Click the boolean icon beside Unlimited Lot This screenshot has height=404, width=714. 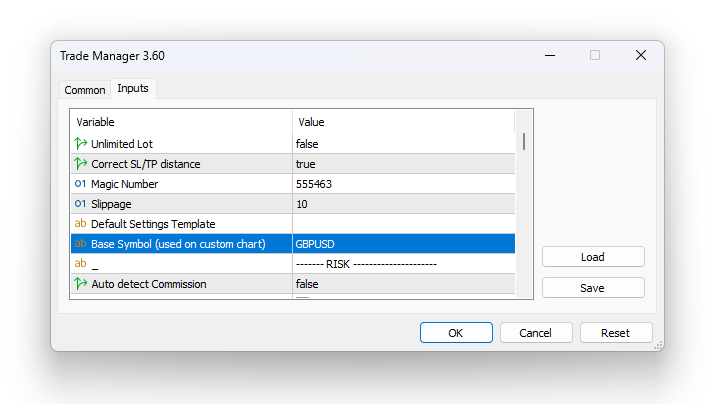click(80, 144)
